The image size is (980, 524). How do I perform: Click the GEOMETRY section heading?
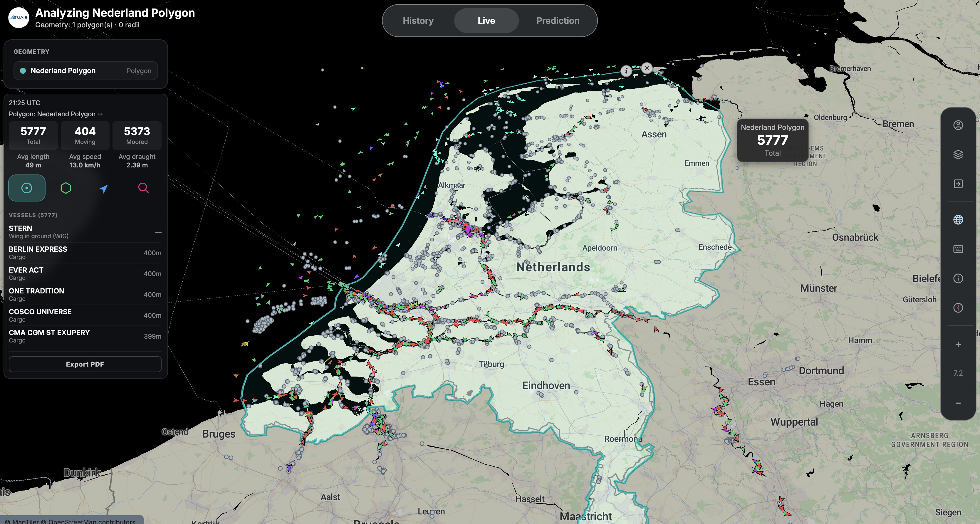tap(31, 52)
